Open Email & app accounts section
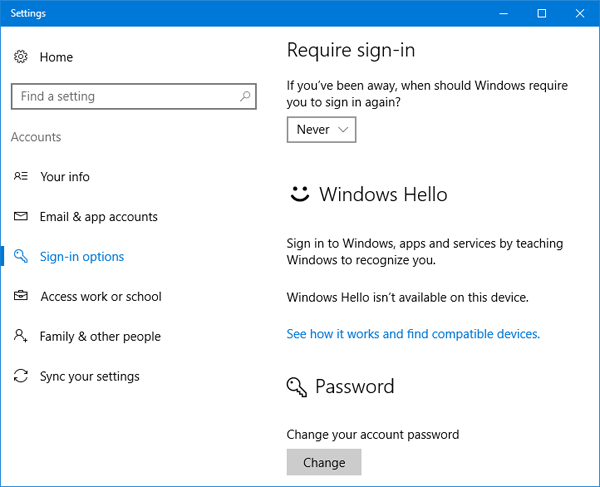This screenshot has height=487, width=600. point(99,217)
